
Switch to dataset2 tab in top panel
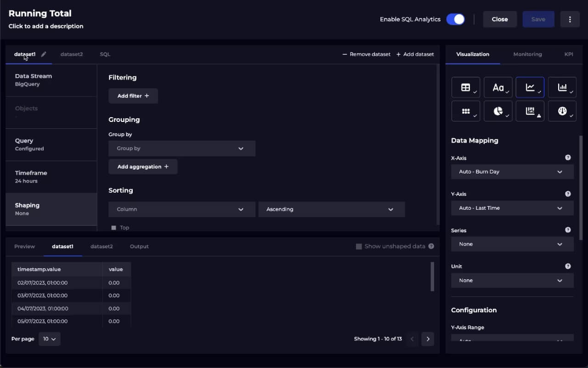72,54
